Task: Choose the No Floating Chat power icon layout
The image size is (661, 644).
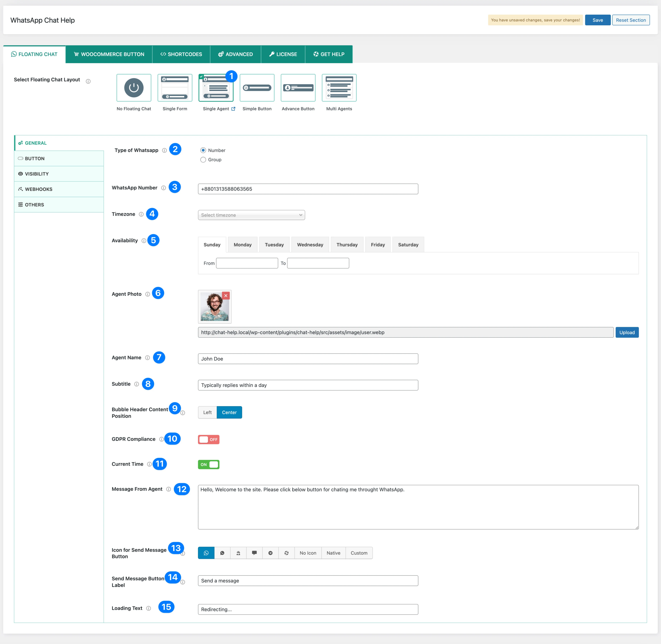Action: pyautogui.click(x=134, y=88)
